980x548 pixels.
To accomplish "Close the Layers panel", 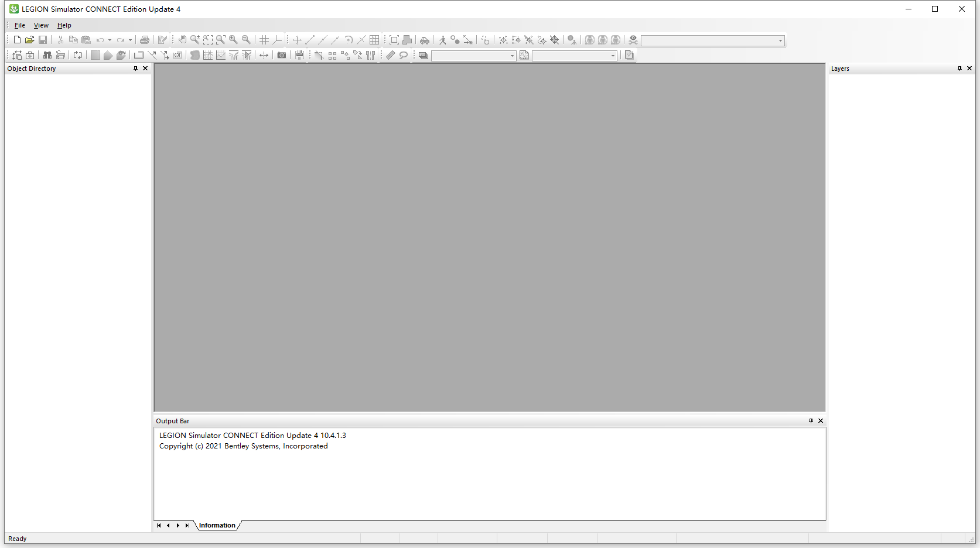I will coord(969,68).
